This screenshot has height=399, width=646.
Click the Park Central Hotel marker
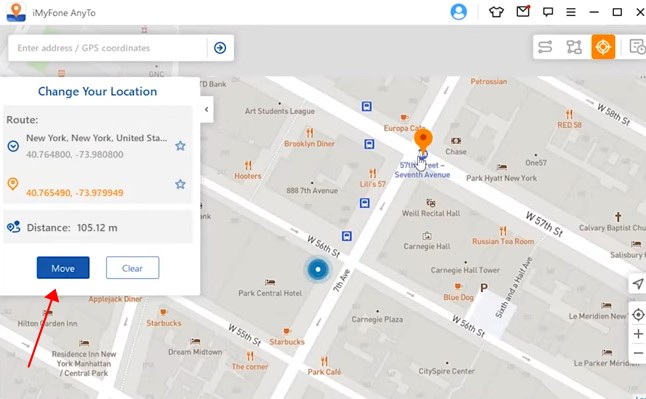[x=270, y=282]
